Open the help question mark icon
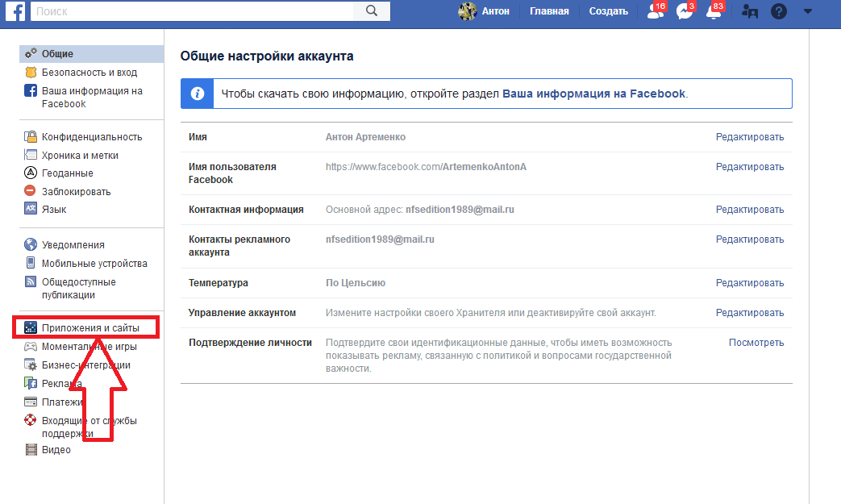 tap(778, 11)
